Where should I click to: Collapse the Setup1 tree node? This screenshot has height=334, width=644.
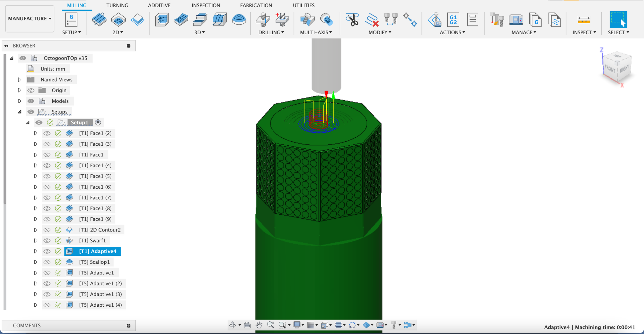point(28,122)
